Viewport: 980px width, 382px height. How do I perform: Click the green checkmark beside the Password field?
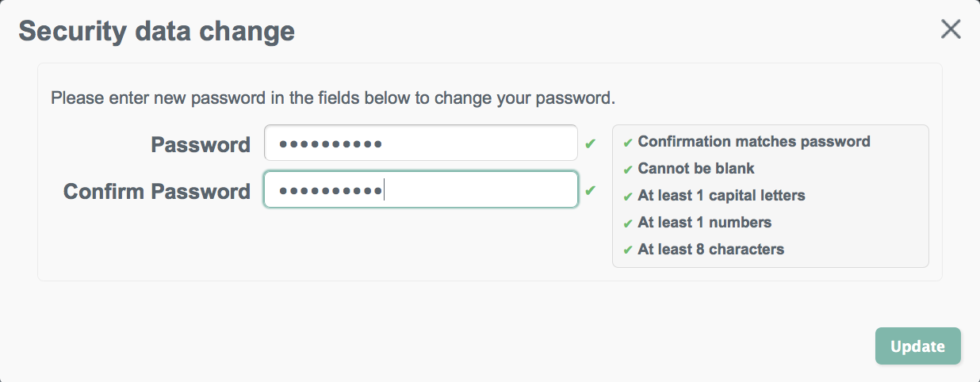pyautogui.click(x=590, y=144)
